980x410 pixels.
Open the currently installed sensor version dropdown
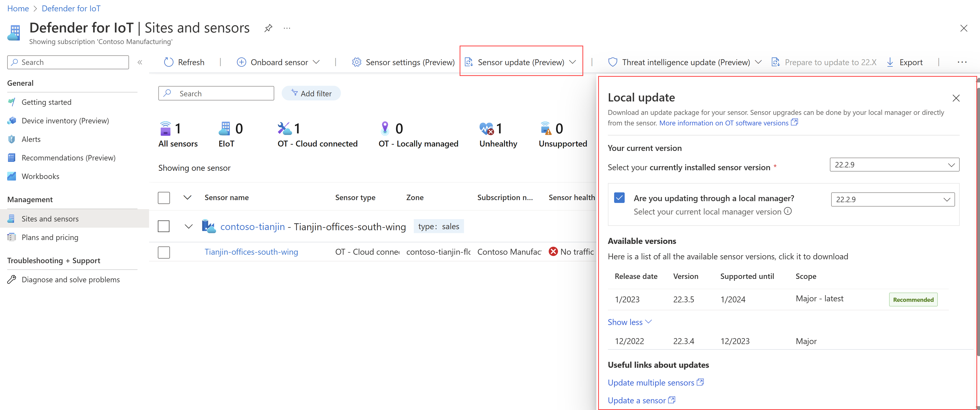click(x=895, y=165)
